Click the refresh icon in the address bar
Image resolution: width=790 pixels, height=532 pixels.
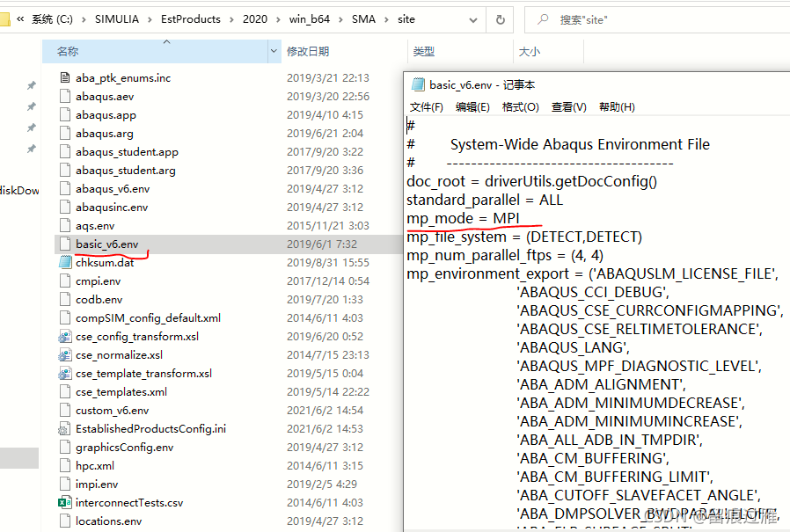[x=499, y=18]
